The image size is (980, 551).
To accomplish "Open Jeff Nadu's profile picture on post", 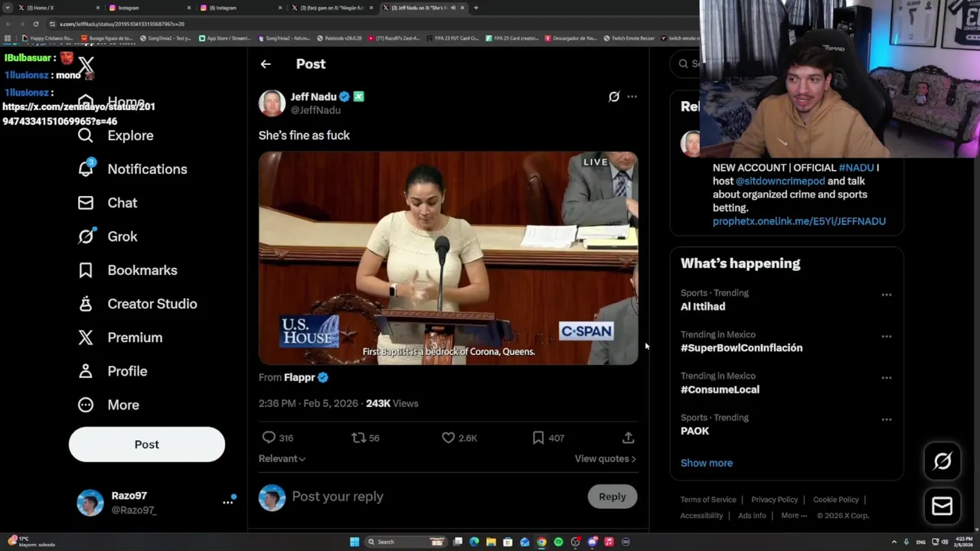I will pos(272,103).
